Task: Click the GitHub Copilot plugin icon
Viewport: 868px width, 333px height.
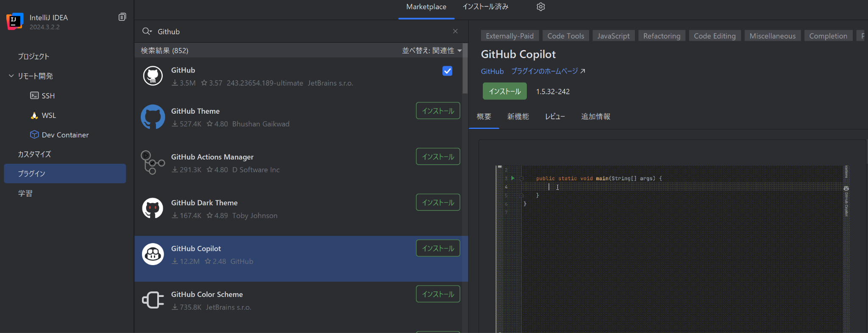Action: click(153, 254)
